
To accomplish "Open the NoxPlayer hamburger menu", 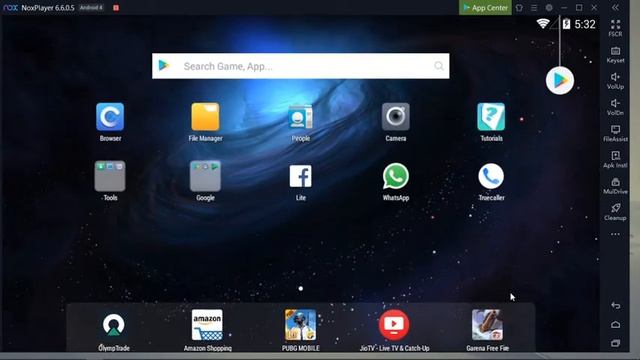I will tap(534, 8).
